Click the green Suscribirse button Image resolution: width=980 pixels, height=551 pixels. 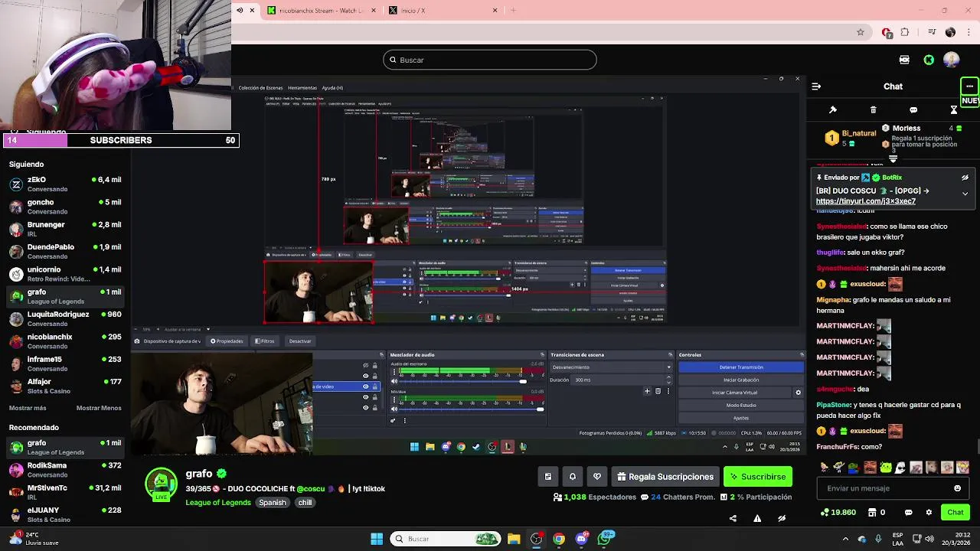[758, 477]
